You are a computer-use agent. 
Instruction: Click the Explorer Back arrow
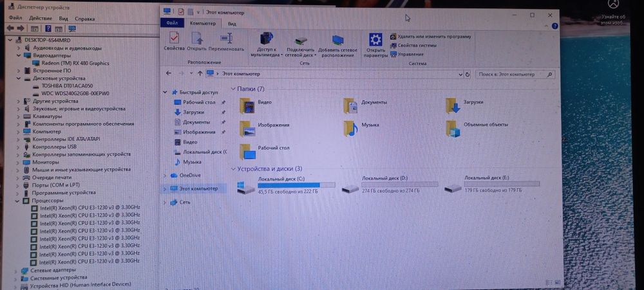pos(168,73)
